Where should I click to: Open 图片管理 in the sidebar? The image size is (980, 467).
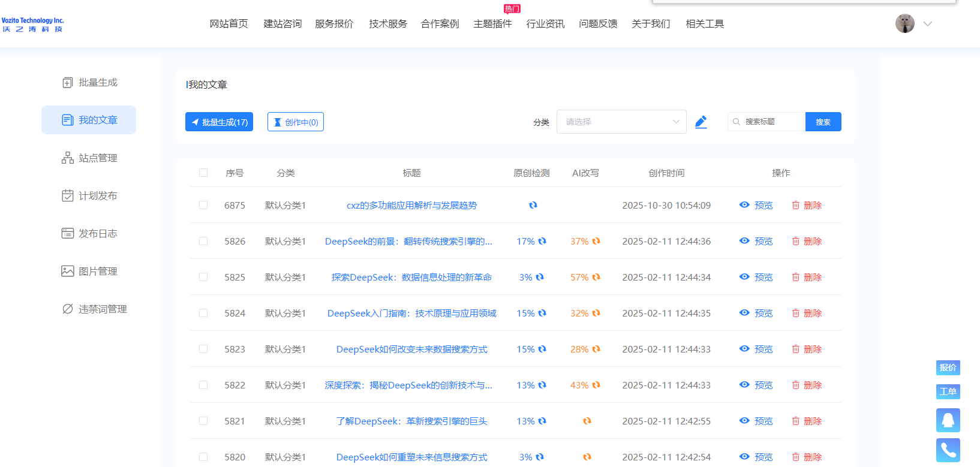[x=89, y=271]
